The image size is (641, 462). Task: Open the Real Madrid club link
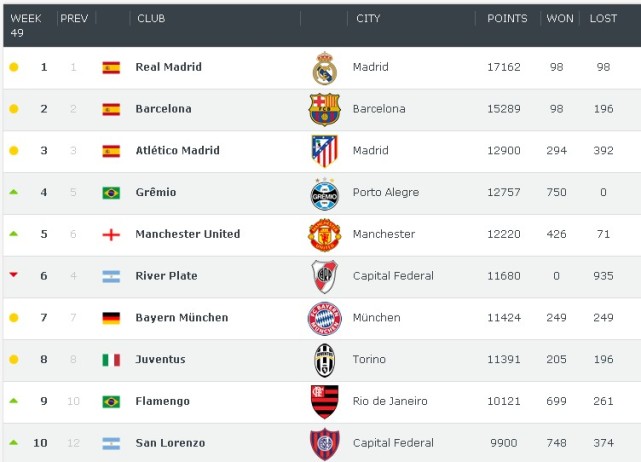coord(168,67)
